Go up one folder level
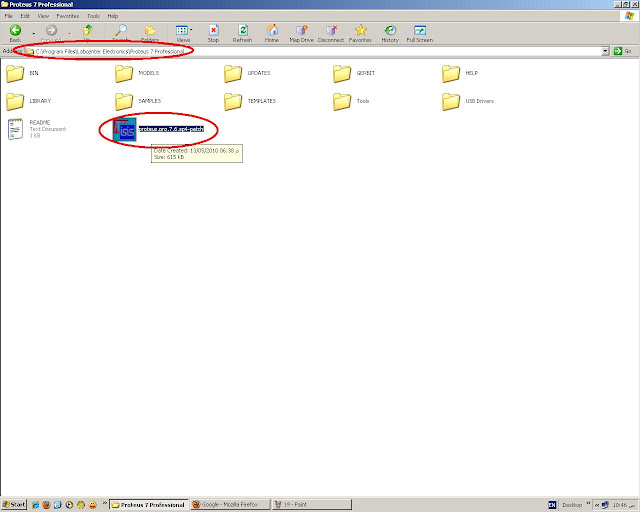The image size is (640, 512). coord(87,33)
